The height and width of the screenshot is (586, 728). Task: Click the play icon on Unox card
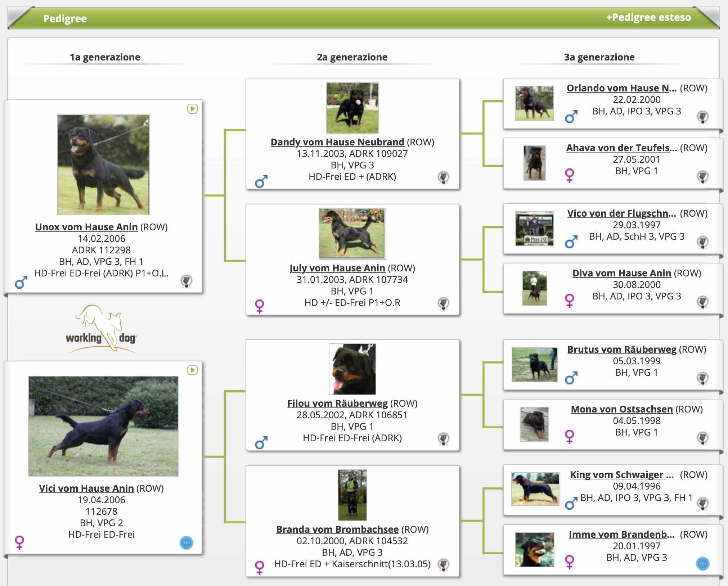click(x=193, y=109)
